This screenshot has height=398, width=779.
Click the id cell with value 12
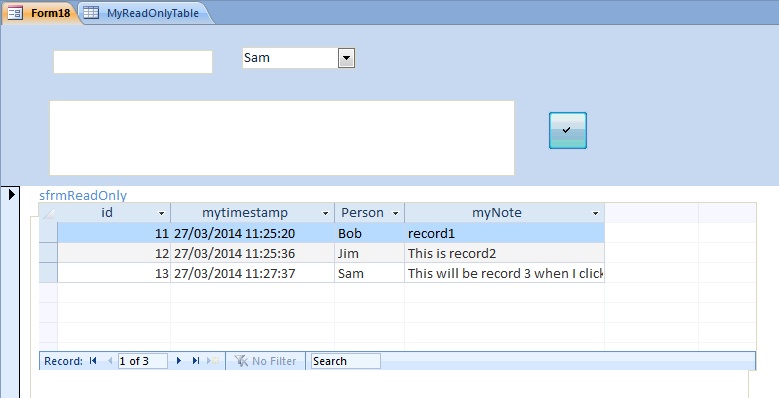pyautogui.click(x=114, y=253)
